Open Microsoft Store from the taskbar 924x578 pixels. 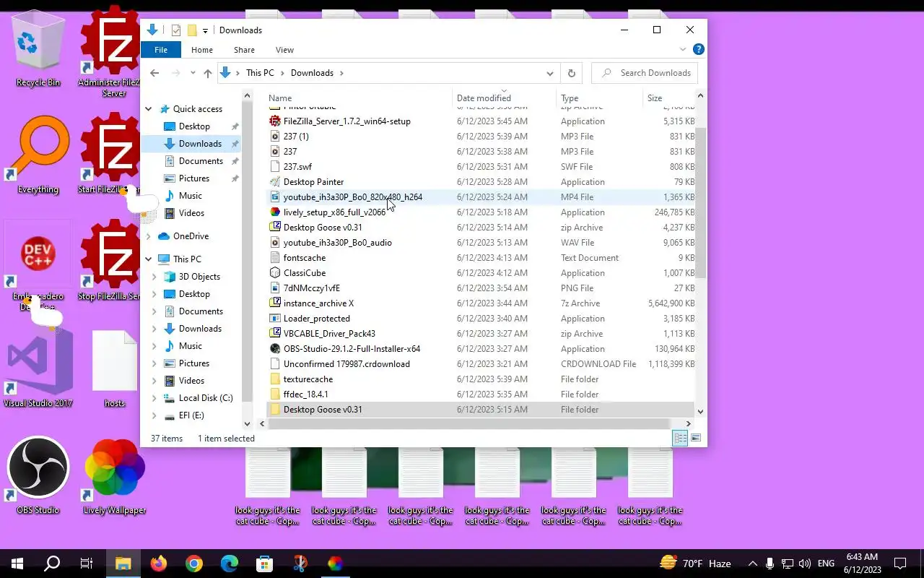264,564
